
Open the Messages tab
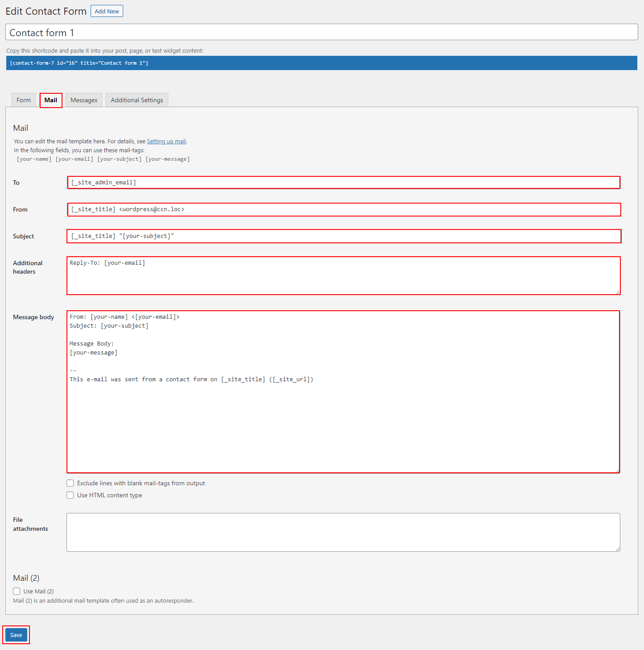click(84, 100)
